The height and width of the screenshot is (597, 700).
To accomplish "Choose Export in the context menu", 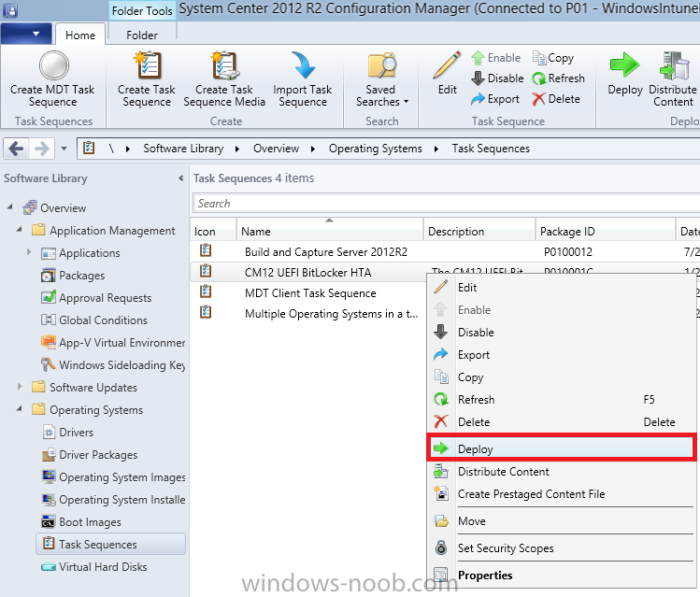I will click(562, 355).
